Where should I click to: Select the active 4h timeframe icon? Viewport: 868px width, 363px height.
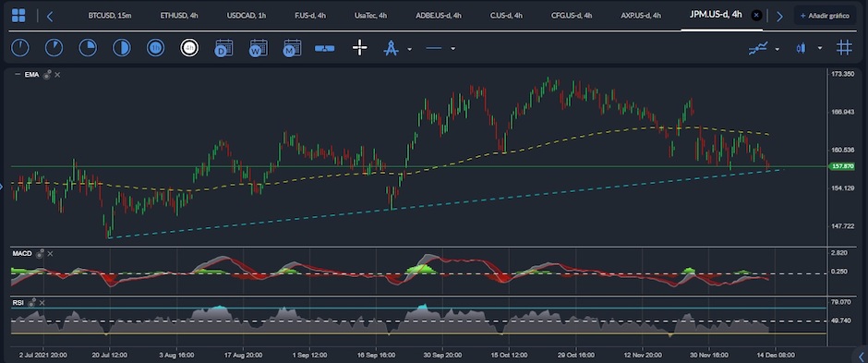tap(189, 48)
